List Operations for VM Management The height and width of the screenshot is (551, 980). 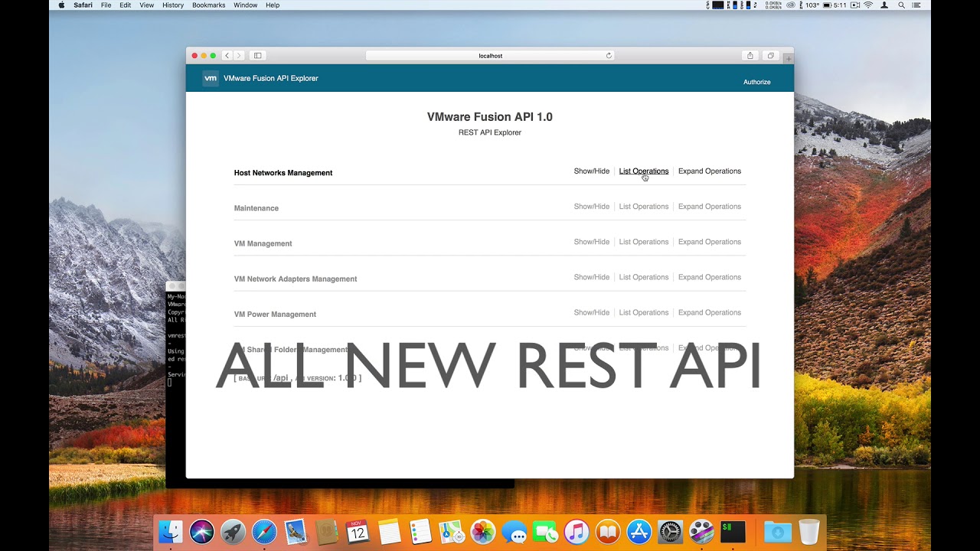(x=644, y=242)
